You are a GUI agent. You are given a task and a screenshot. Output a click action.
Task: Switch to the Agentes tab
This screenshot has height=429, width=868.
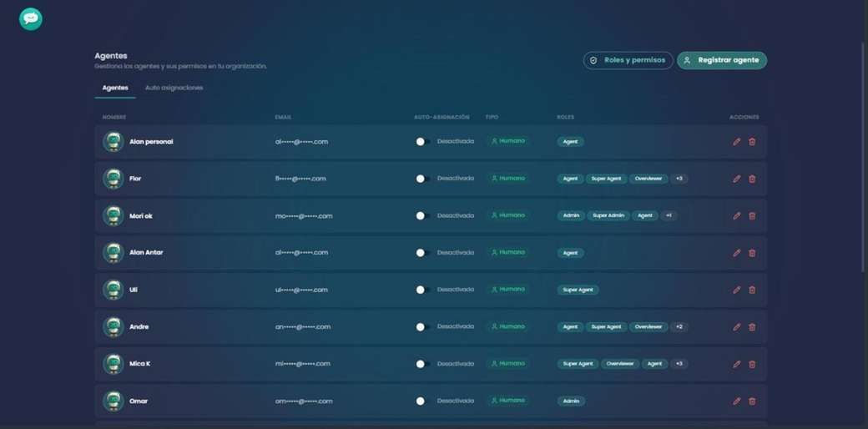click(x=115, y=88)
